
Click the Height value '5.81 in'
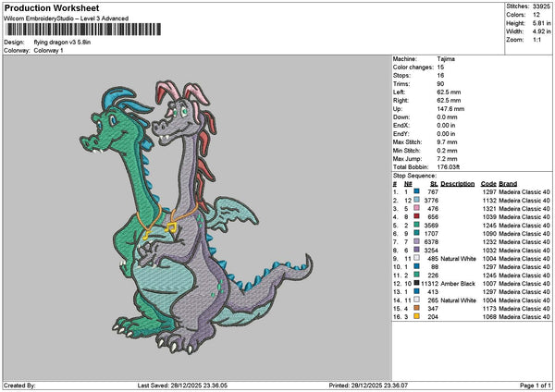pyautogui.click(x=542, y=23)
